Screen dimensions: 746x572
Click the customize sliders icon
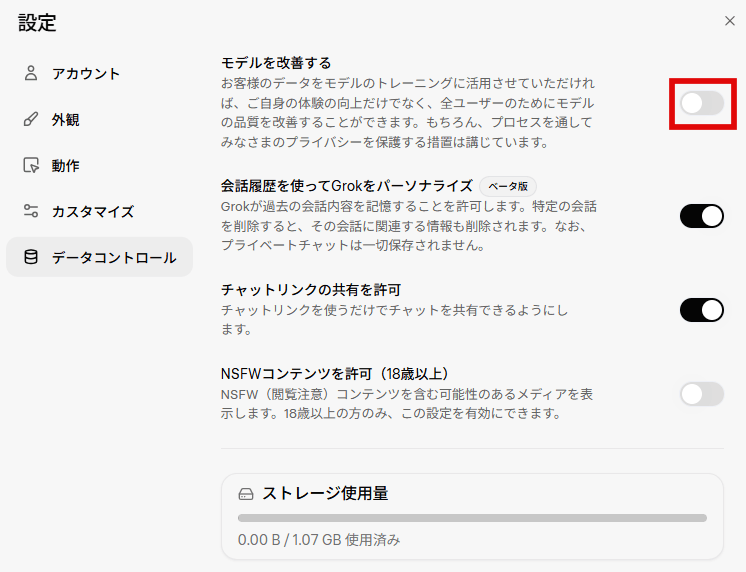tap(31, 212)
